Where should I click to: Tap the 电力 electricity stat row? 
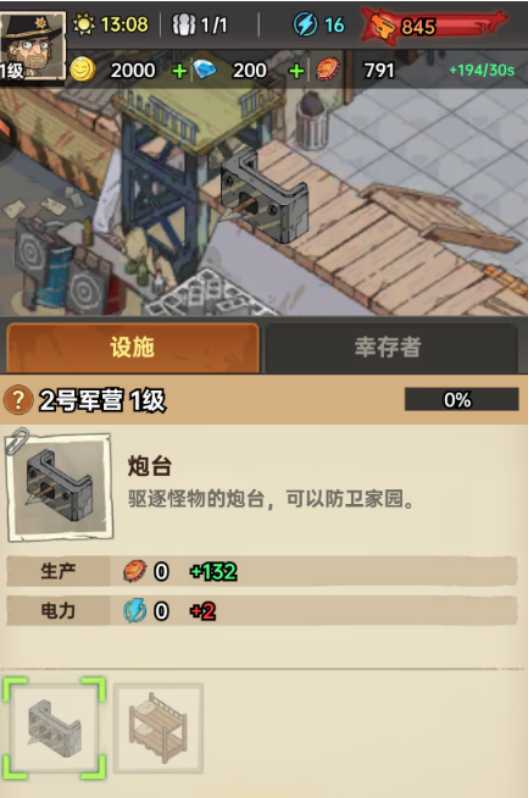pos(262,611)
